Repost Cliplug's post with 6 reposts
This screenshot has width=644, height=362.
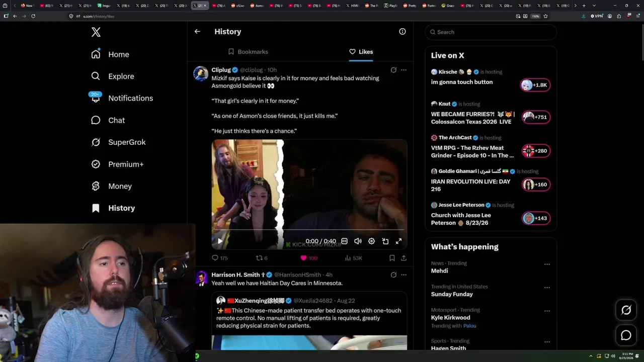[x=262, y=258]
